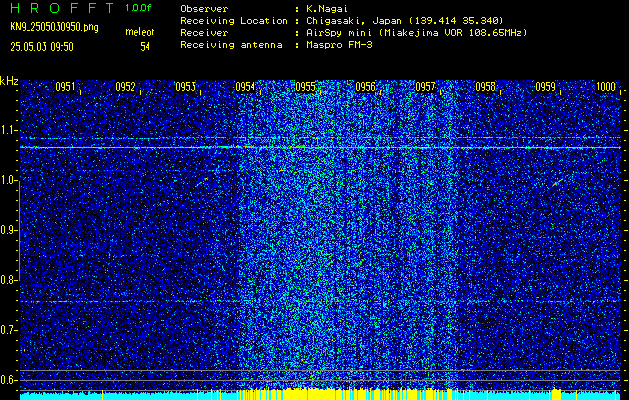This screenshot has height=400, width=629.
Task: Select the version label 1.0.0f
Action: click(138, 8)
